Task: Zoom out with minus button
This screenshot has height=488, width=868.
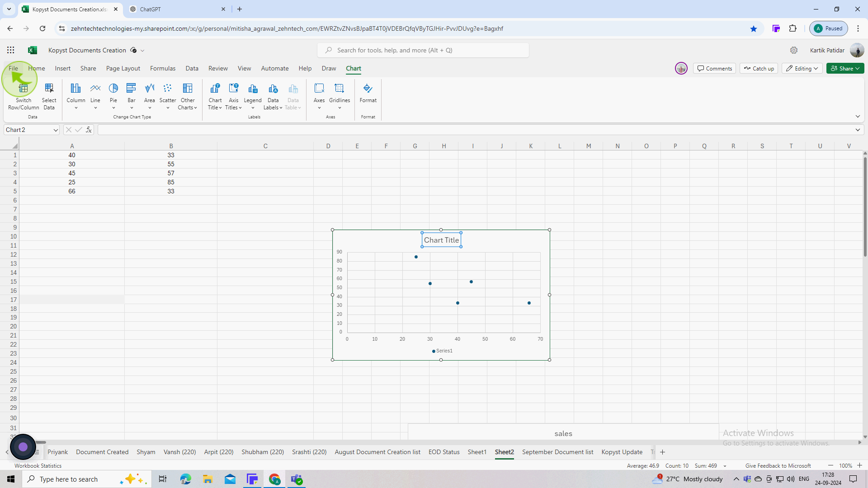Action: (x=830, y=465)
